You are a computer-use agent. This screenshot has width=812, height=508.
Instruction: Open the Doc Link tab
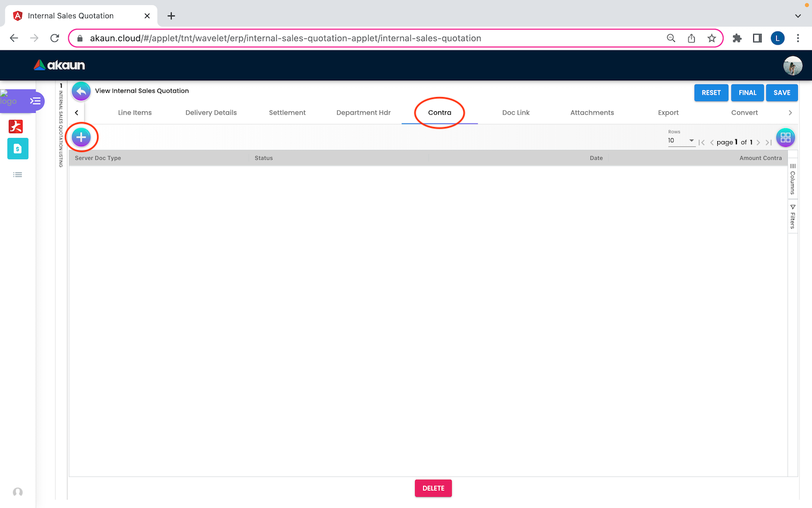click(516, 113)
